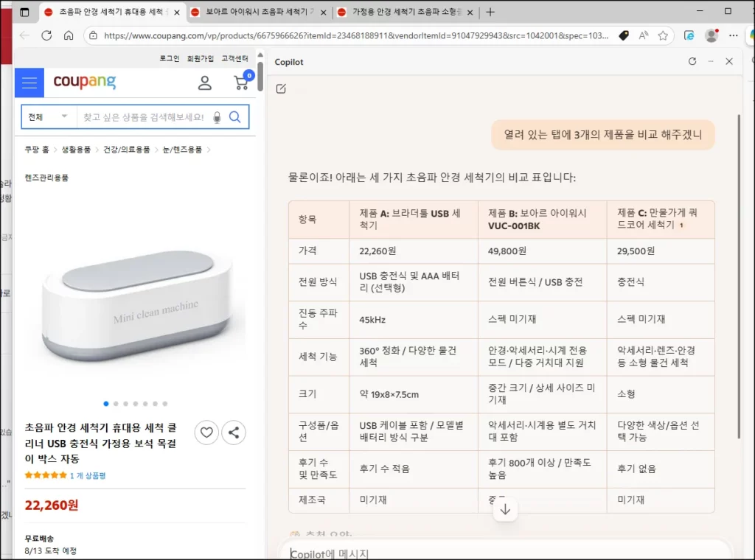Use voice search microphone in Coupang
Viewport: 755px width, 560px height.
point(218,117)
